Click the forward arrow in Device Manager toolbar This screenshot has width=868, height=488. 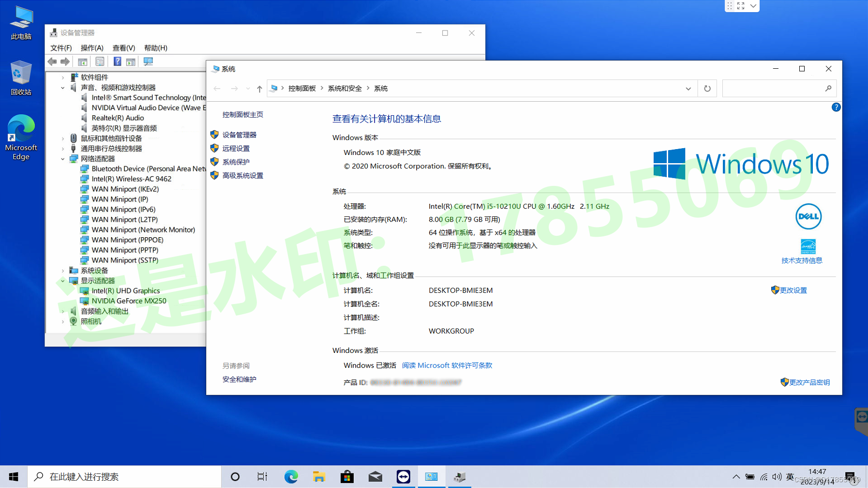point(65,61)
